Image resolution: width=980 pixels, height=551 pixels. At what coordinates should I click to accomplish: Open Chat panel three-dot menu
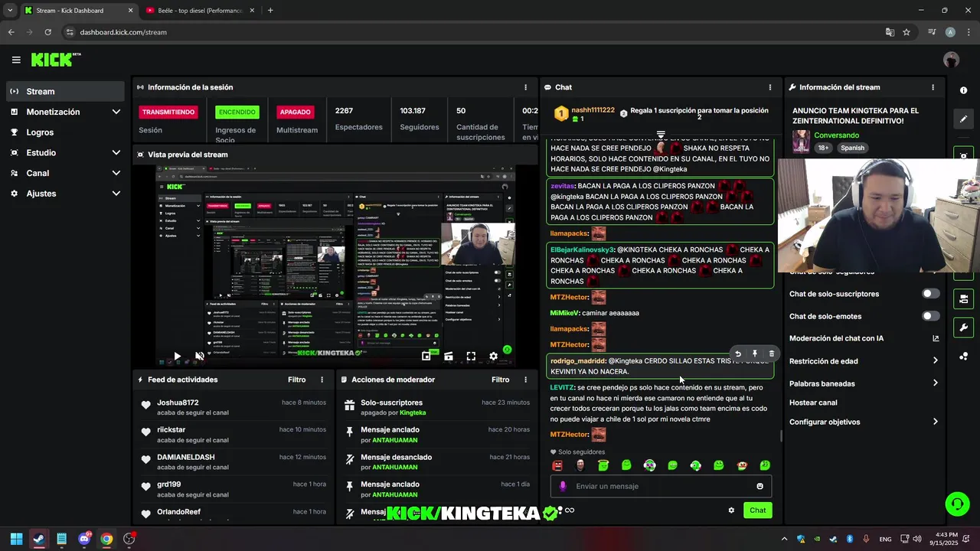tap(770, 87)
